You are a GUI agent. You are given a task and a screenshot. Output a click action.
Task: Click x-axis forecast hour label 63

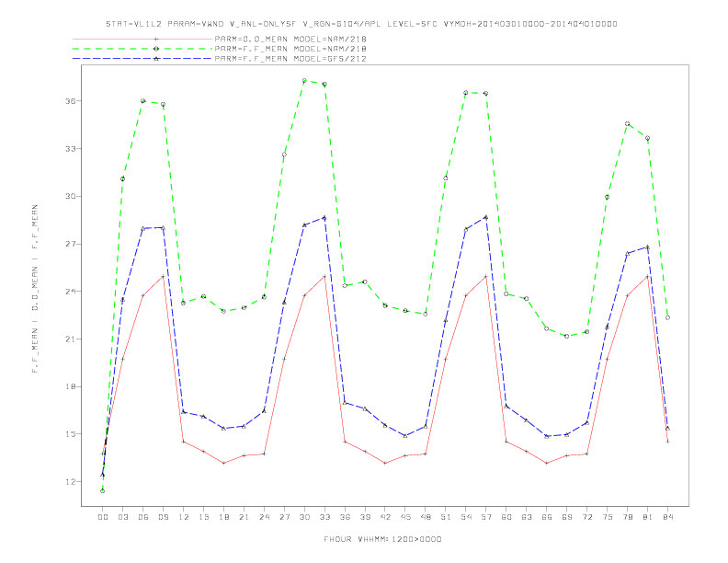click(527, 517)
